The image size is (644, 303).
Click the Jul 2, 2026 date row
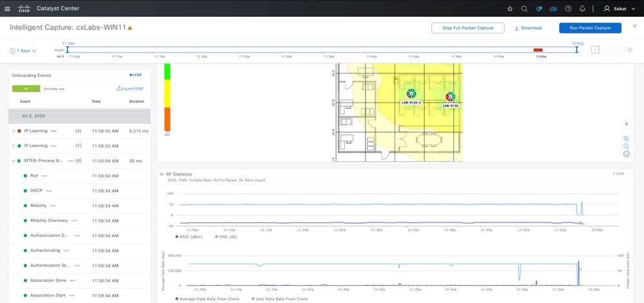pyautogui.click(x=79, y=116)
